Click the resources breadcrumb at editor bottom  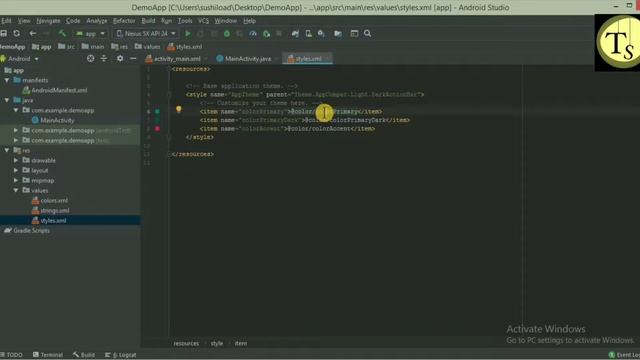pos(186,344)
